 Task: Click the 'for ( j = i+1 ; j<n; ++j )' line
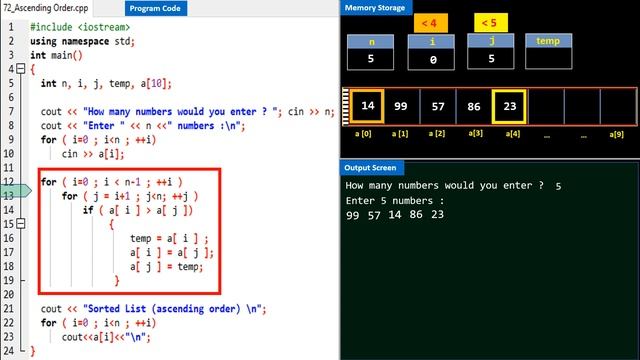(x=130, y=196)
